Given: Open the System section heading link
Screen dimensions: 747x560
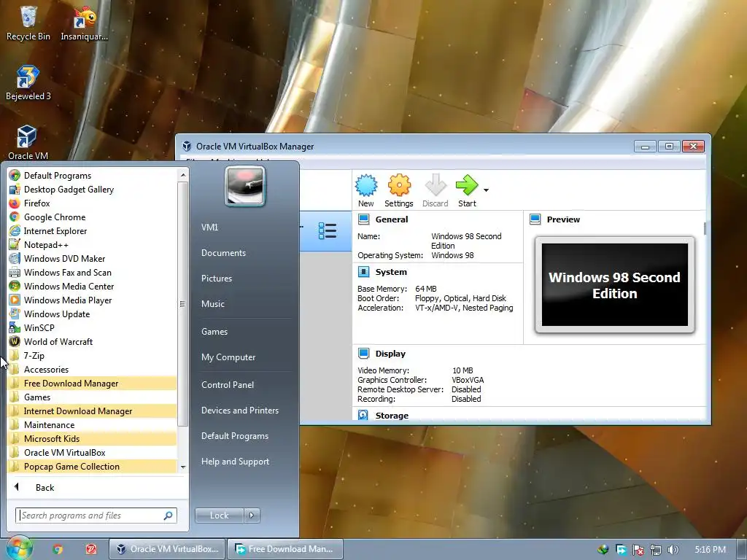Looking at the screenshot, I should 391,272.
